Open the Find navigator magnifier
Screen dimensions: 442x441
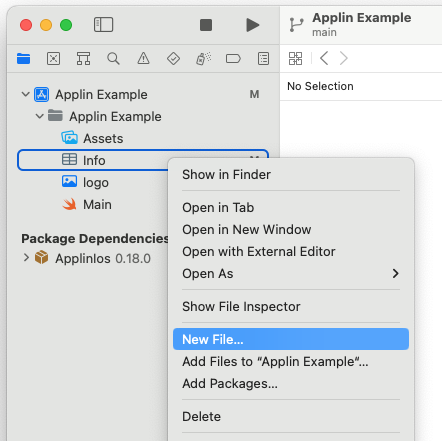point(113,59)
